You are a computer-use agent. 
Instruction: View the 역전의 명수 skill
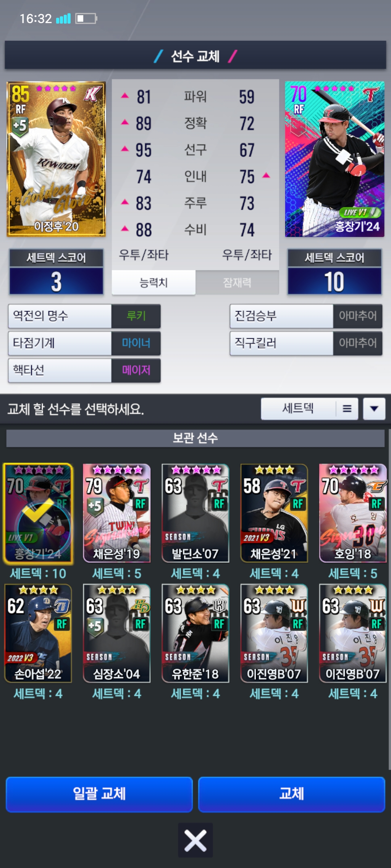tap(84, 316)
